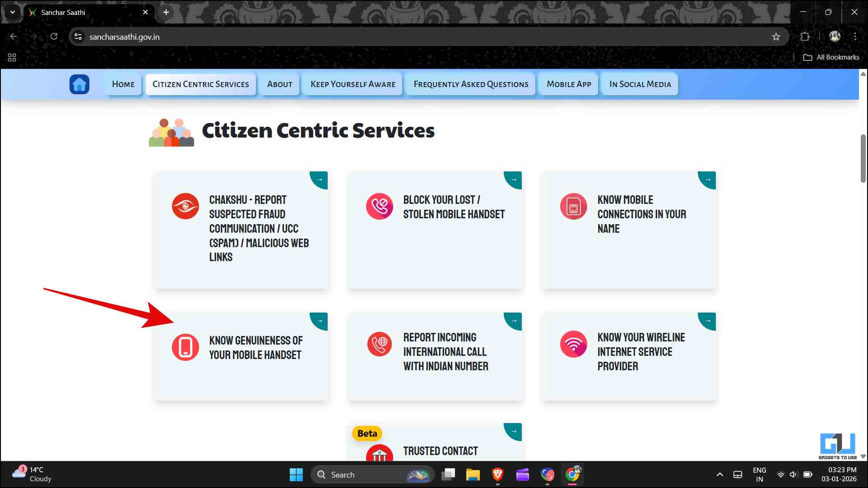
Task: Open the Mobile App nav item
Action: click(x=568, y=84)
